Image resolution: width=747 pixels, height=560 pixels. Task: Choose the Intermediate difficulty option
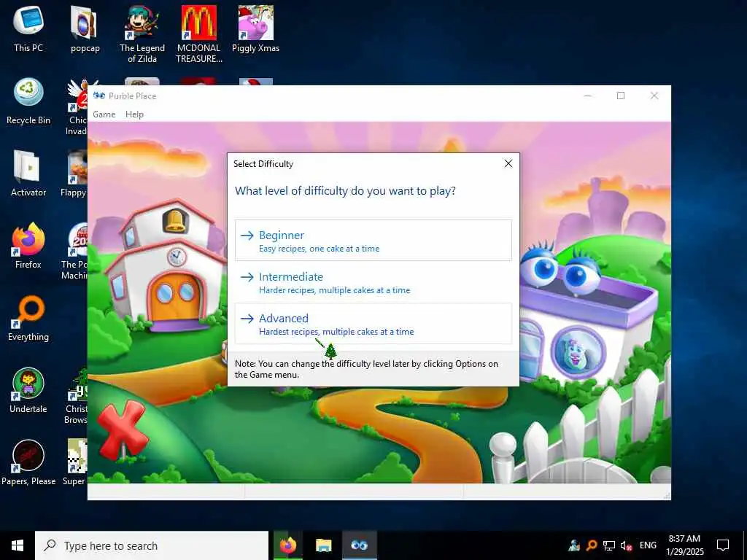(x=373, y=282)
